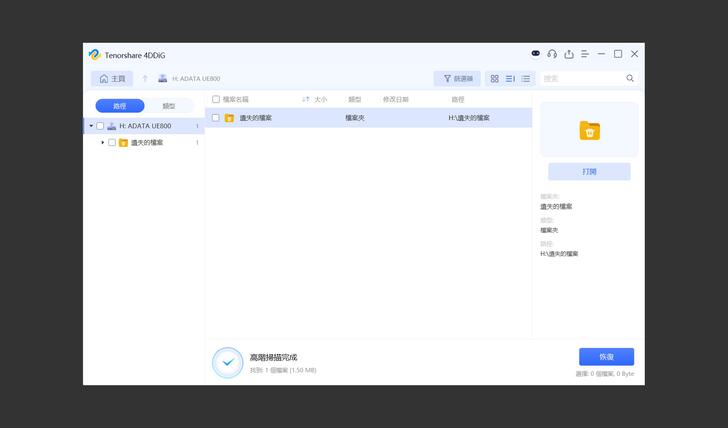Viewport: 728px width, 428px height.
Task: Expand the 遺失的檔案 tree node
Action: pyautogui.click(x=103, y=143)
